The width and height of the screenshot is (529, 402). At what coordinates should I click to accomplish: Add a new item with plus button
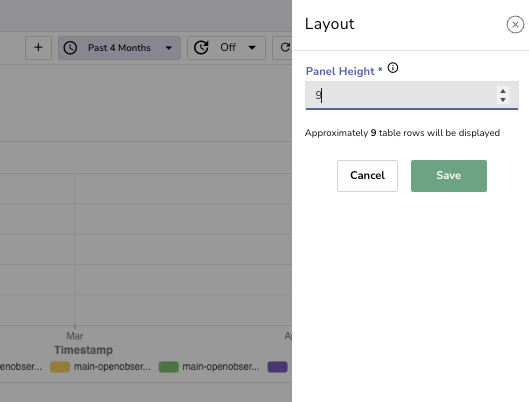[x=38, y=48]
